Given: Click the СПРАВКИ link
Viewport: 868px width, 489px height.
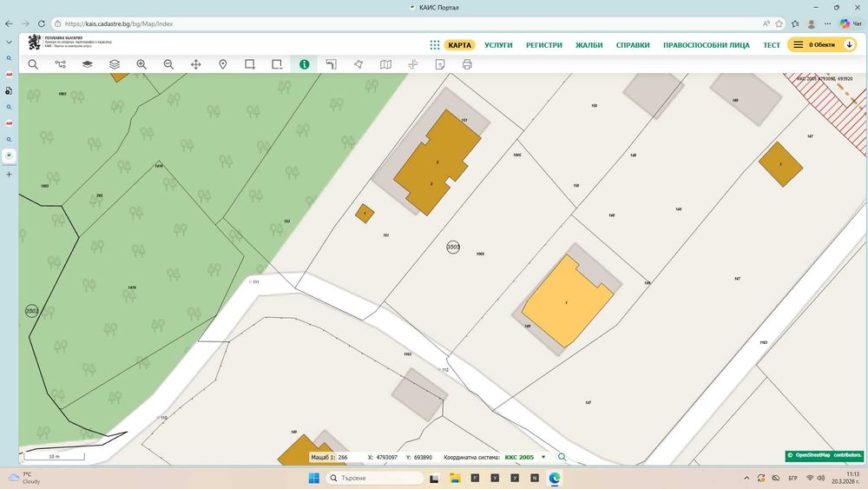Looking at the screenshot, I should coord(633,45).
